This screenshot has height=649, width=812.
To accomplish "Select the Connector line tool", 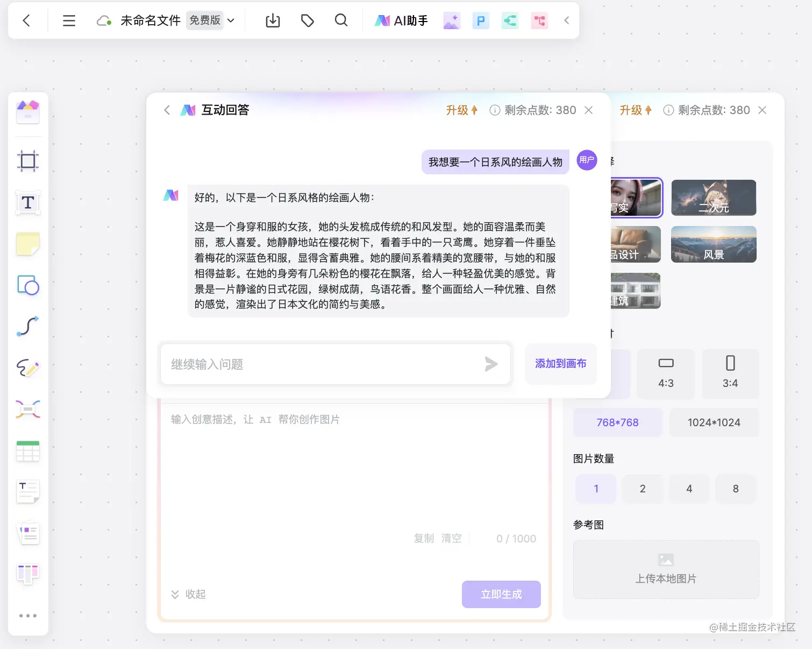I will [28, 326].
